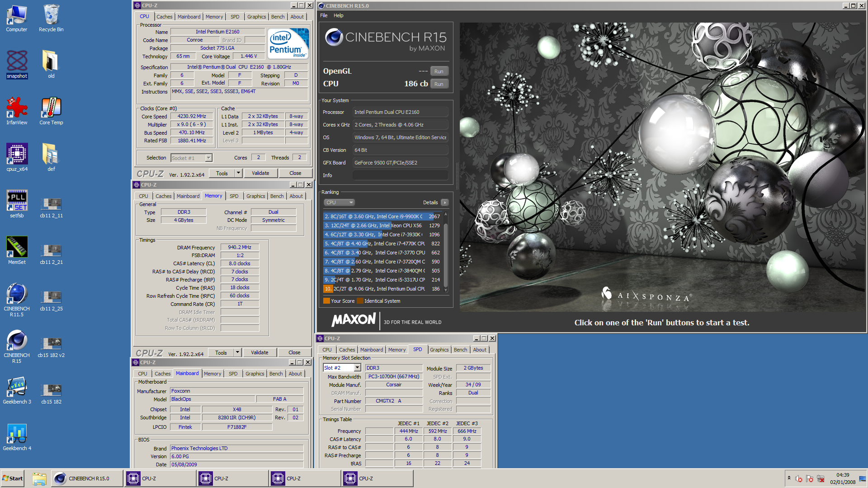Select the Core i7-4770K ranking entry
Viewport: 868px width, 488px height.
(382, 244)
